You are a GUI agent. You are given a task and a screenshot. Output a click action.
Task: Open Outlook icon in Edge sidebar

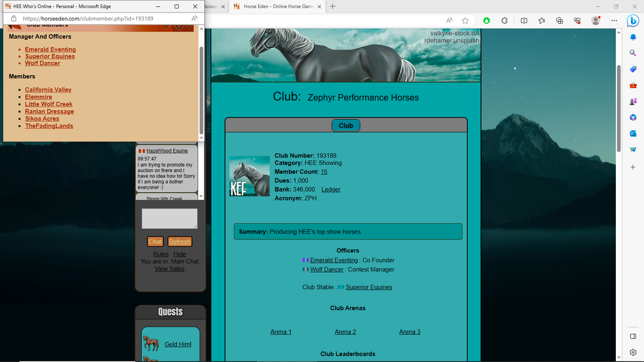point(633,133)
